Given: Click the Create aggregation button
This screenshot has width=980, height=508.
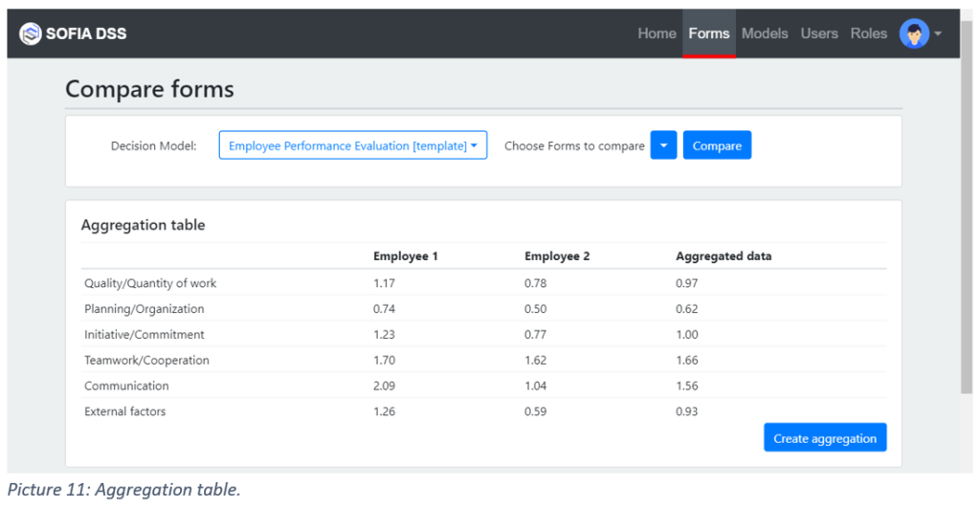Looking at the screenshot, I should (x=825, y=437).
